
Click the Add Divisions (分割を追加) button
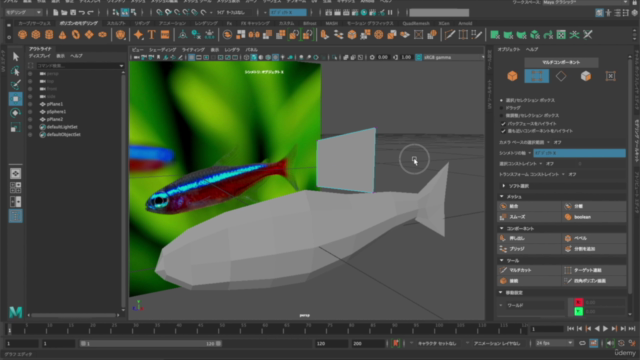click(x=594, y=249)
